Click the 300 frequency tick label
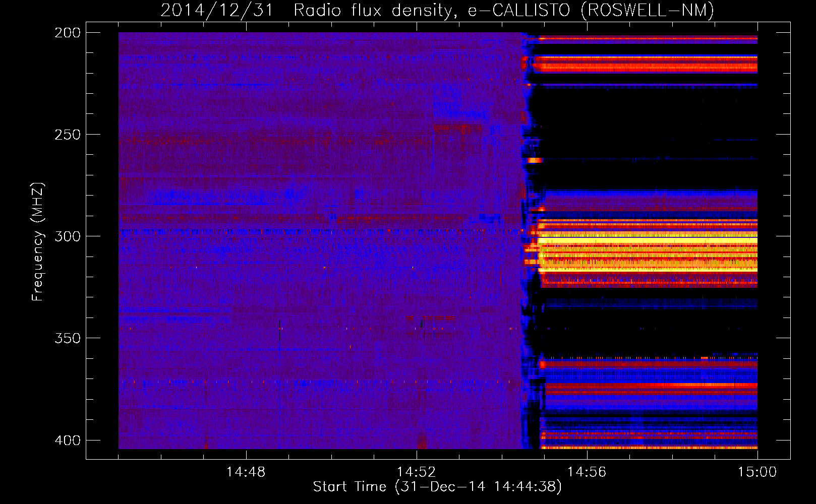 68,236
